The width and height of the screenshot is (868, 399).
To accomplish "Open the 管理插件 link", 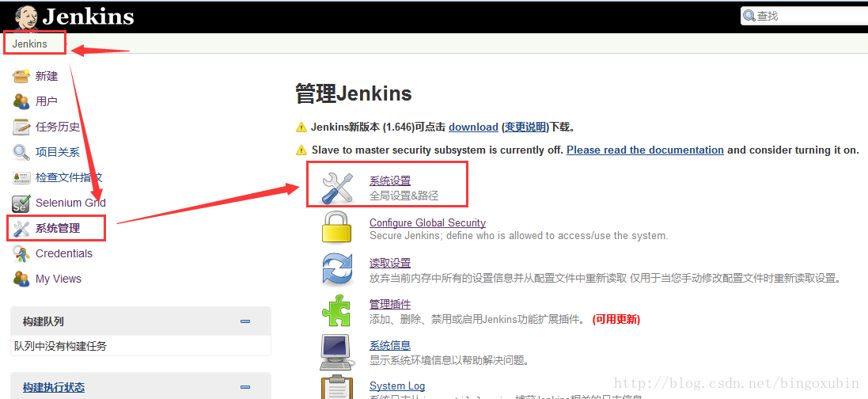I will (390, 304).
